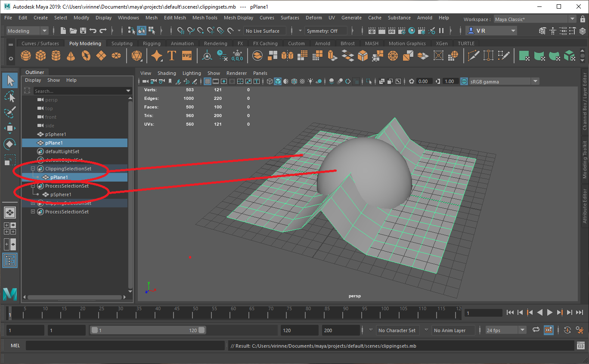The width and height of the screenshot is (589, 364).
Task: Open the IPR render icon
Action: [x=392, y=31]
